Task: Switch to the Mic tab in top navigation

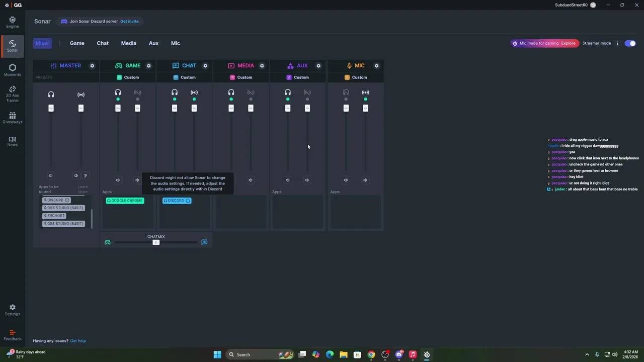Action: (x=176, y=43)
